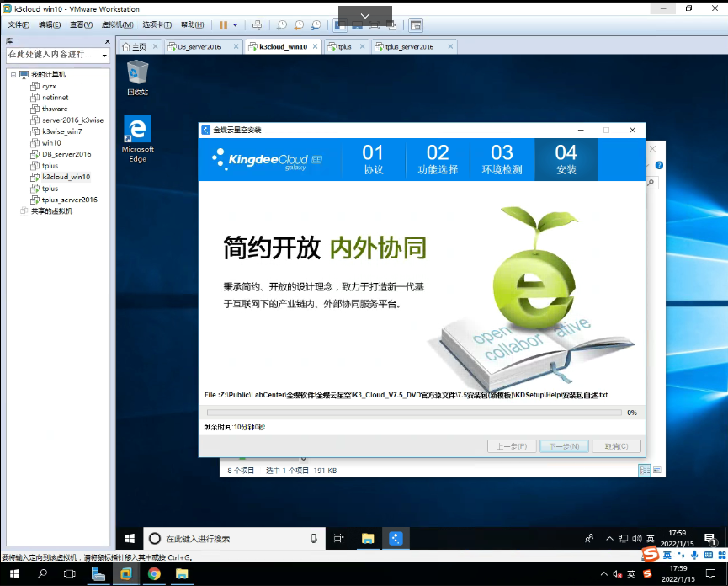The width and height of the screenshot is (728, 586).
Task: Click the Sogou toolbar microphone icon
Action: point(694,555)
